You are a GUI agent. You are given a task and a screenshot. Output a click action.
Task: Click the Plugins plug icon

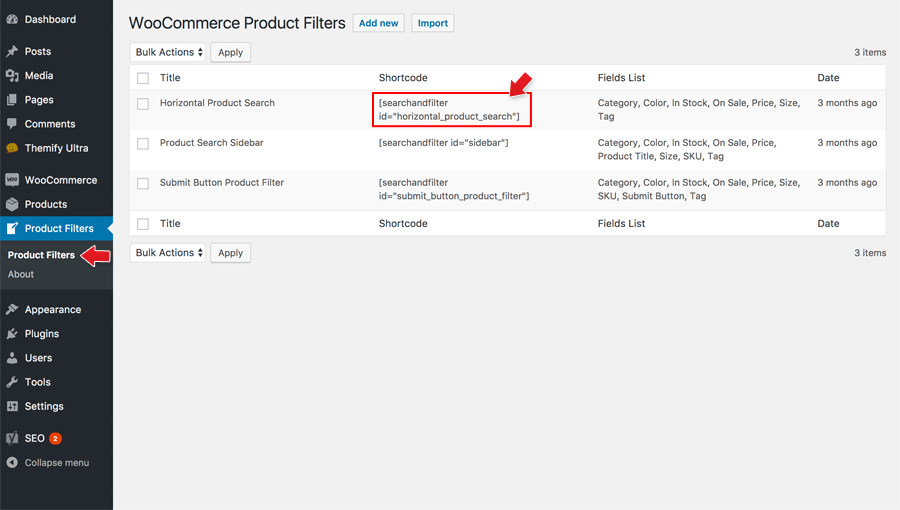[x=12, y=334]
